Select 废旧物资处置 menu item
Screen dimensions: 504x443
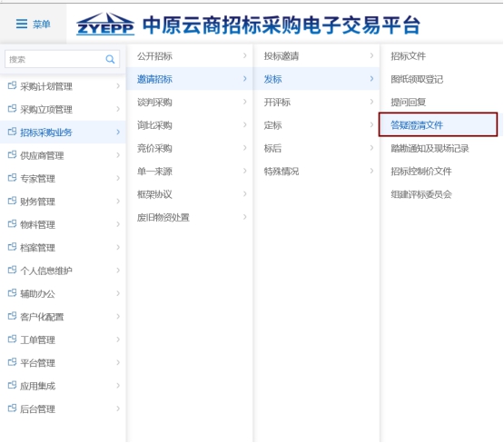click(x=163, y=218)
